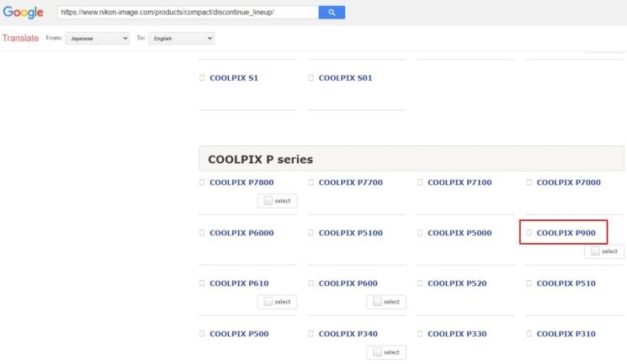Viewport: 627px width, 364px height.
Task: Open the COOLPIX S01 product link
Action: (x=345, y=78)
